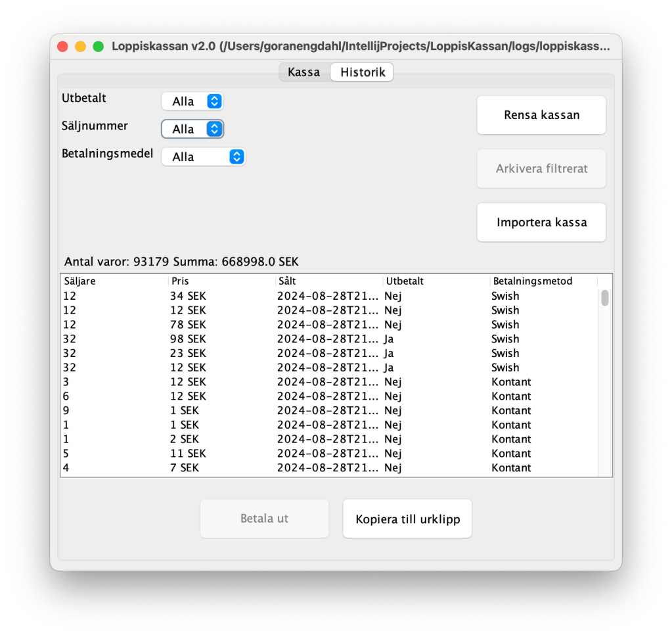Click the Pris column header
The height and width of the screenshot is (637, 672).
pos(221,281)
